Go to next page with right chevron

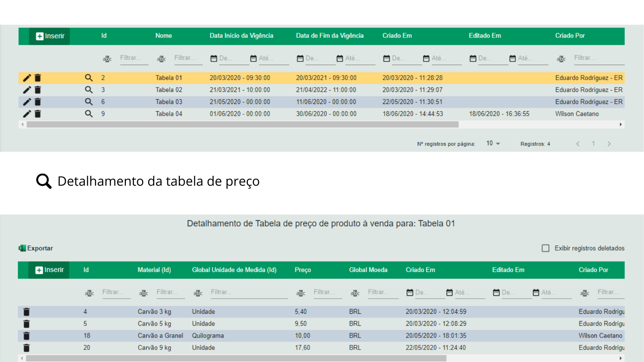pos(609,144)
